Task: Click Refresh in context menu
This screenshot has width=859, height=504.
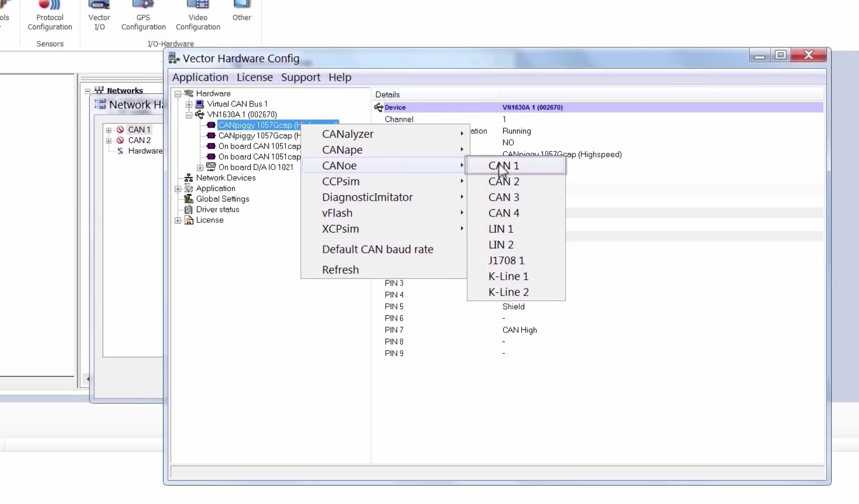Action: 384,270
